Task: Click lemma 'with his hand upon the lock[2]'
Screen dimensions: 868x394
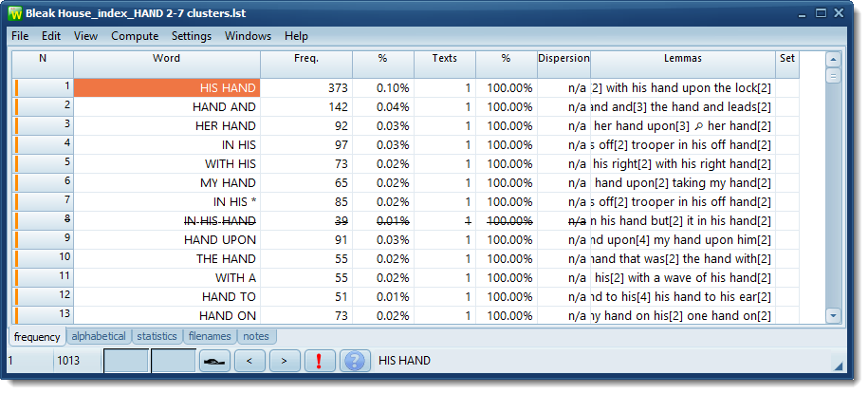Action: 689,88
